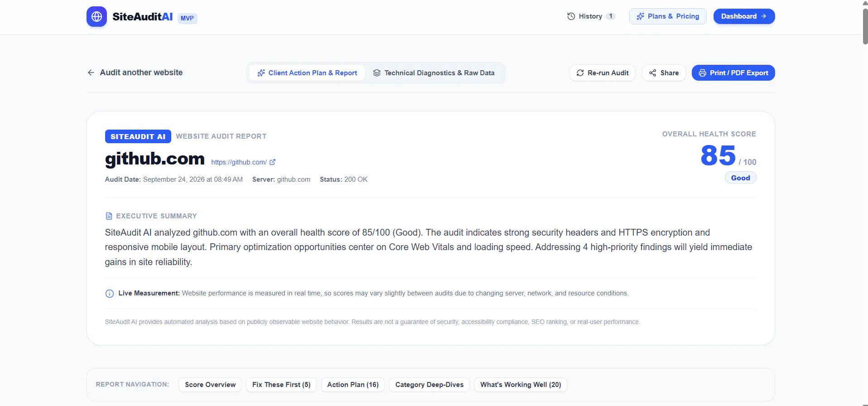Click the OVERALL HEALTH SCORE label
This screenshot has height=406, width=868.
[x=709, y=134]
